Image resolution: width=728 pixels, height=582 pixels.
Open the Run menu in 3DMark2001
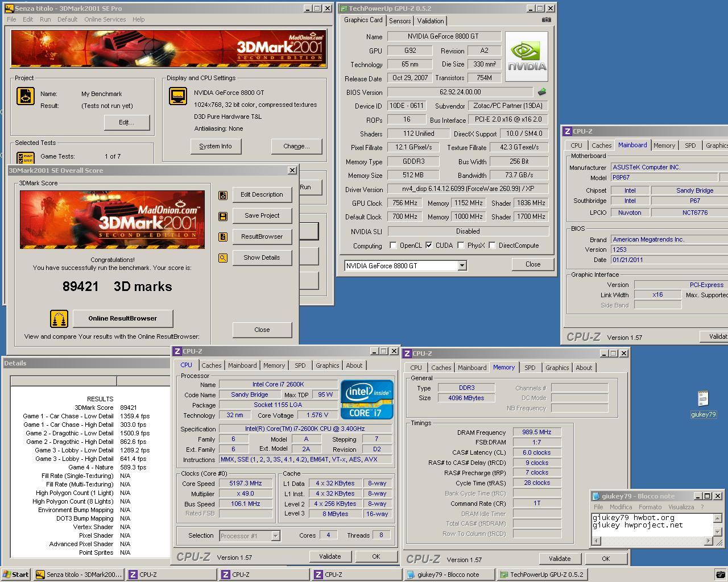click(45, 19)
